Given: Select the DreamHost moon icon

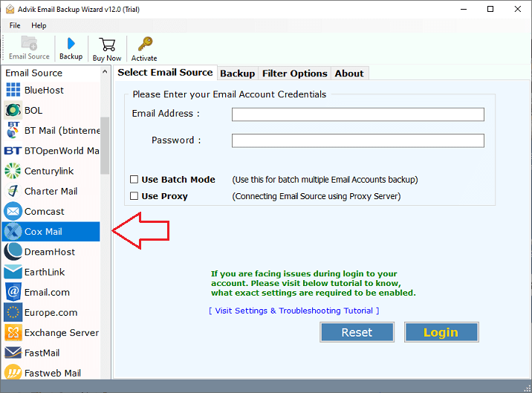Looking at the screenshot, I should point(13,252).
